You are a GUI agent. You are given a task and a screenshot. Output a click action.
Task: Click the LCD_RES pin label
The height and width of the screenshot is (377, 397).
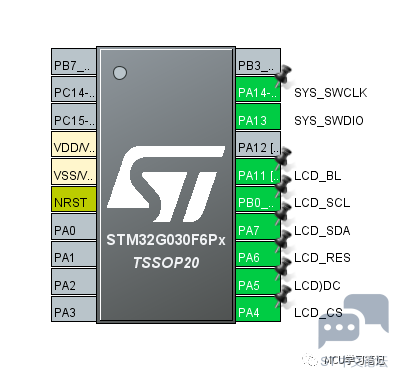pyautogui.click(x=322, y=258)
